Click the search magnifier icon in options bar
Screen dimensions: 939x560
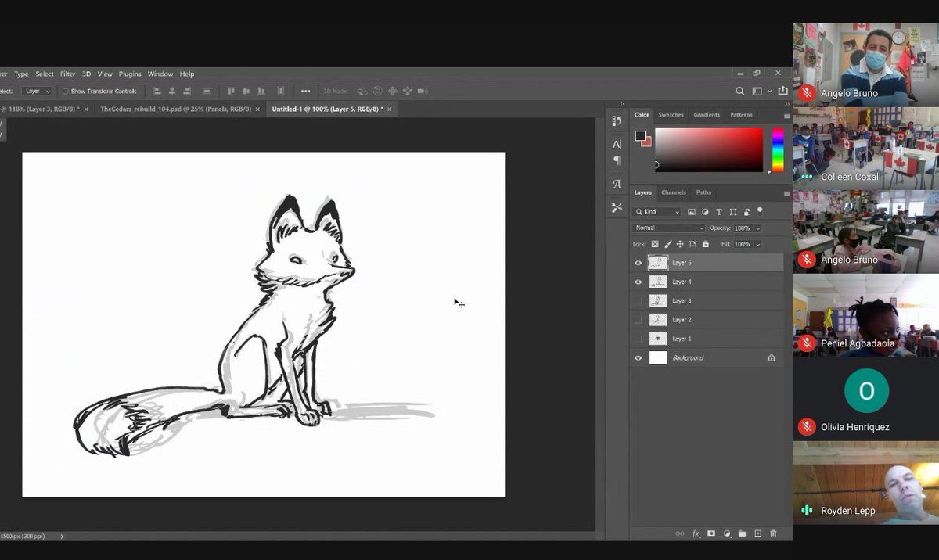click(740, 91)
